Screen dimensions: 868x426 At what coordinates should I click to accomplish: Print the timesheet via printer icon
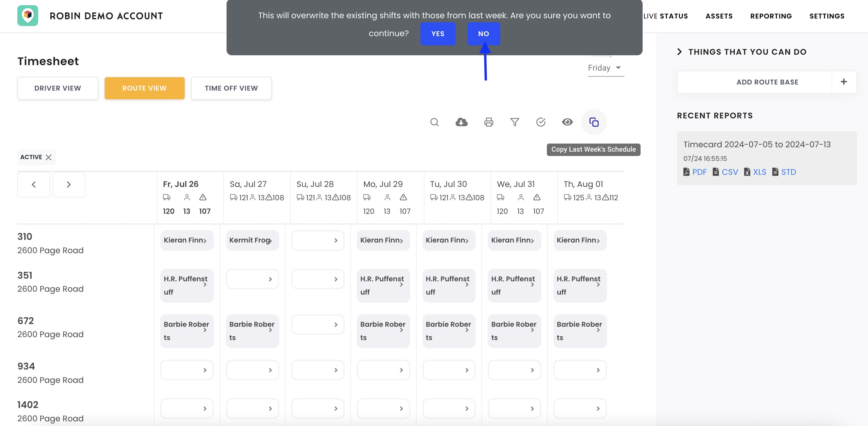click(489, 122)
